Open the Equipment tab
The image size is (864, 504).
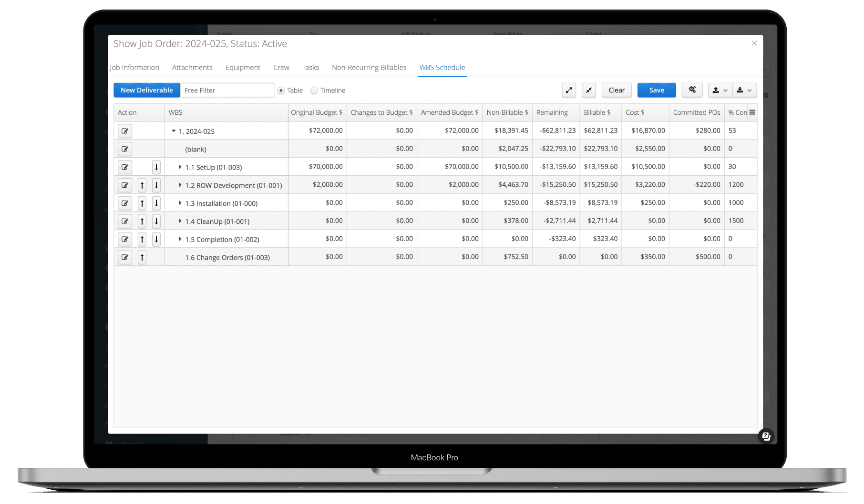click(243, 67)
